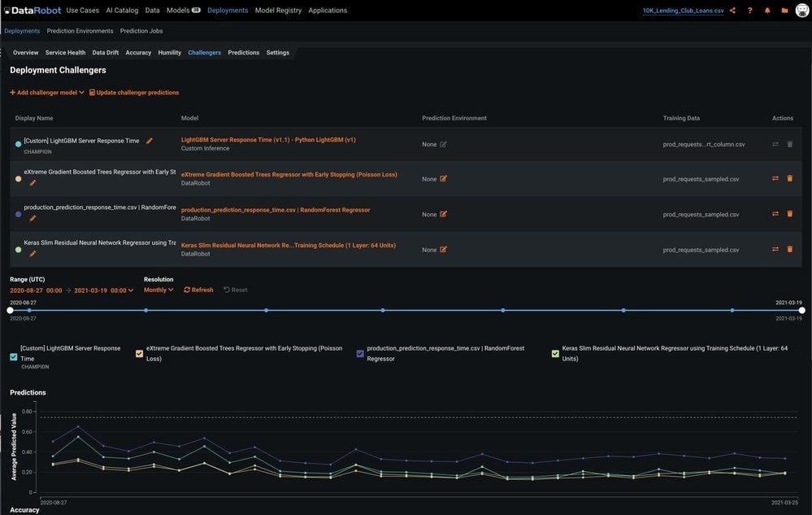Toggle eXtreme Gradient Boosted Trees chart checkbox

pyautogui.click(x=139, y=353)
